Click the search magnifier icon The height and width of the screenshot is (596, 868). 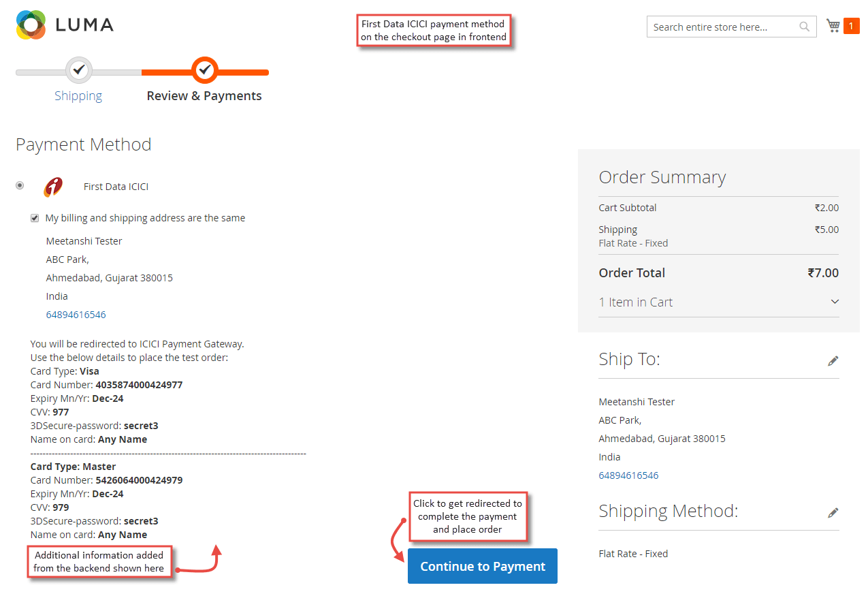tap(804, 26)
